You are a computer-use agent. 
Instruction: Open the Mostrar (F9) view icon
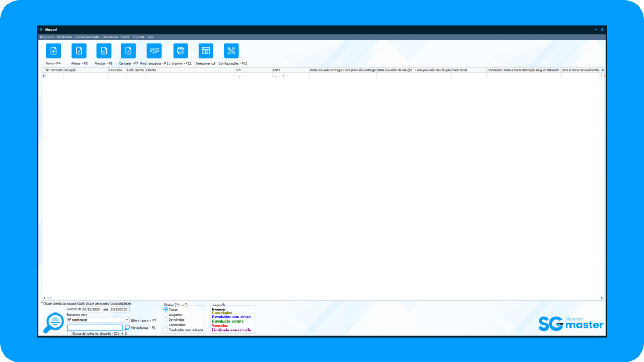[104, 51]
